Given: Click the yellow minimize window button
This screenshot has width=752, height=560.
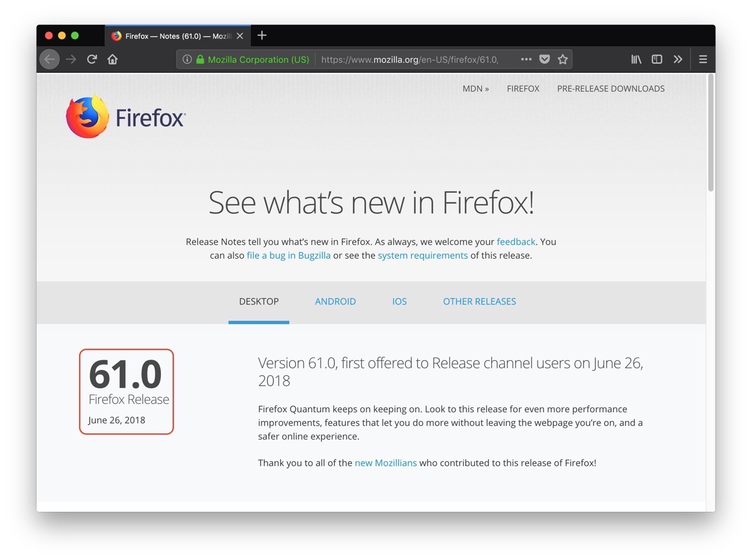Looking at the screenshot, I should tap(62, 36).
